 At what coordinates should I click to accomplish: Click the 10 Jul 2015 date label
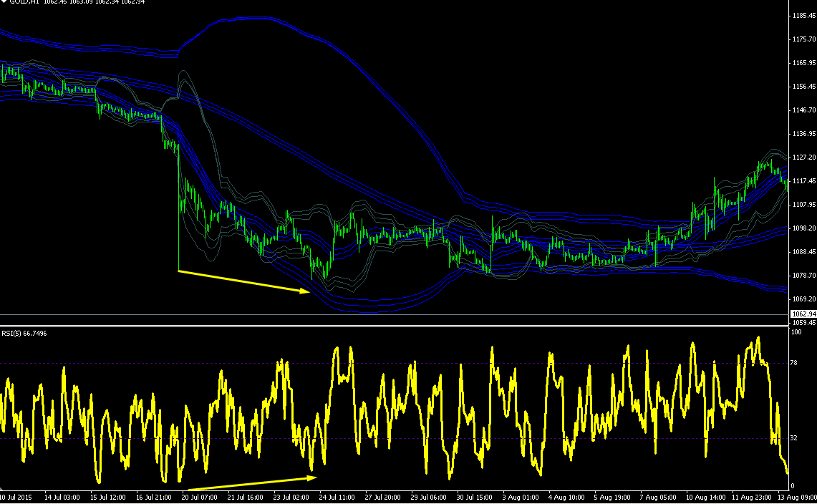(x=16, y=498)
